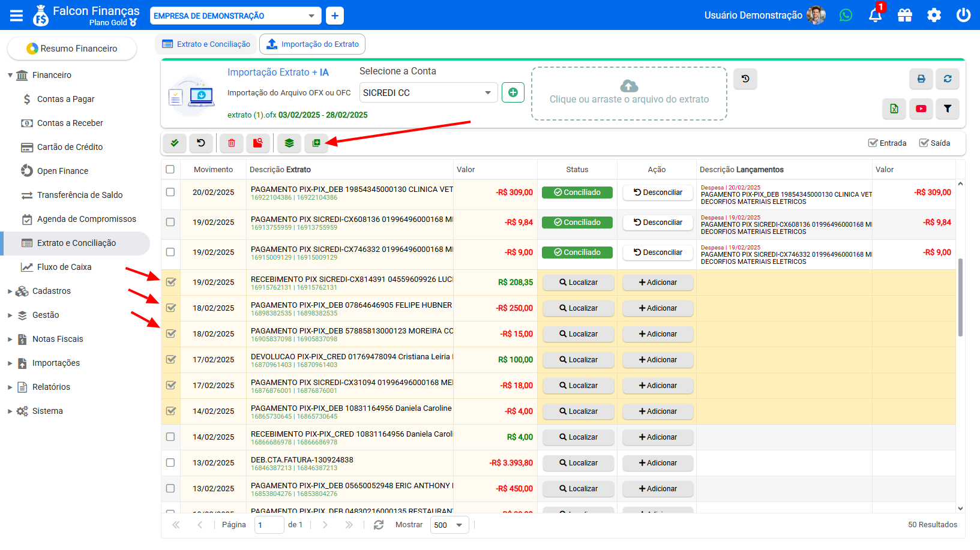Viewport: 980px width, 550px height.
Task: Open YouTube tutorial video icon
Action: [921, 109]
